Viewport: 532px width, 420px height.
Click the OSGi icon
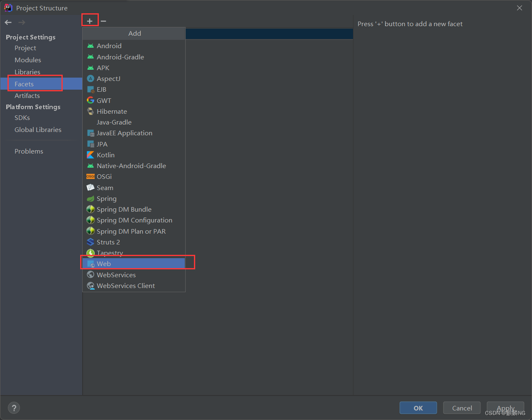pos(91,176)
